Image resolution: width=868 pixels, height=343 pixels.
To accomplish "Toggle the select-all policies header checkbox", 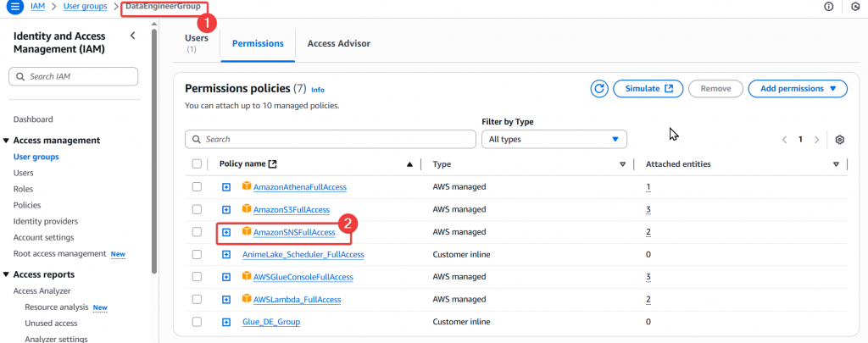I will (x=197, y=164).
